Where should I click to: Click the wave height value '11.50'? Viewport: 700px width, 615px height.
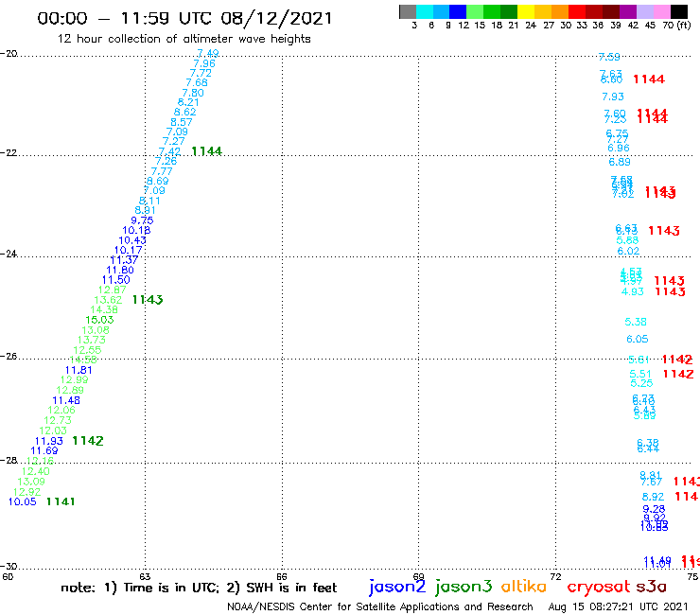pyautogui.click(x=116, y=279)
